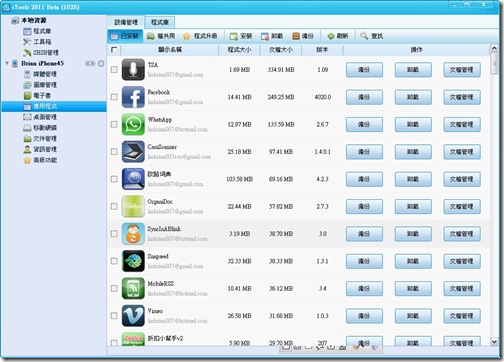Open 圖庫管理 photo library management
The height and width of the screenshot is (362, 504).
pos(40,85)
